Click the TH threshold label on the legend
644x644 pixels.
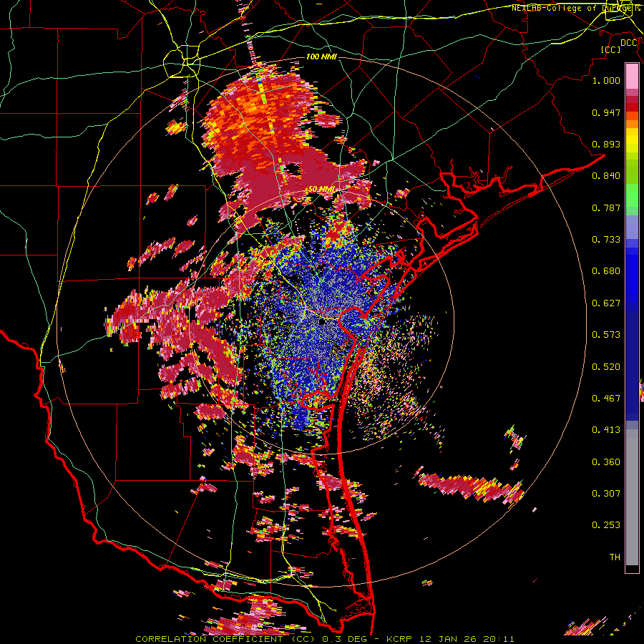615,557
